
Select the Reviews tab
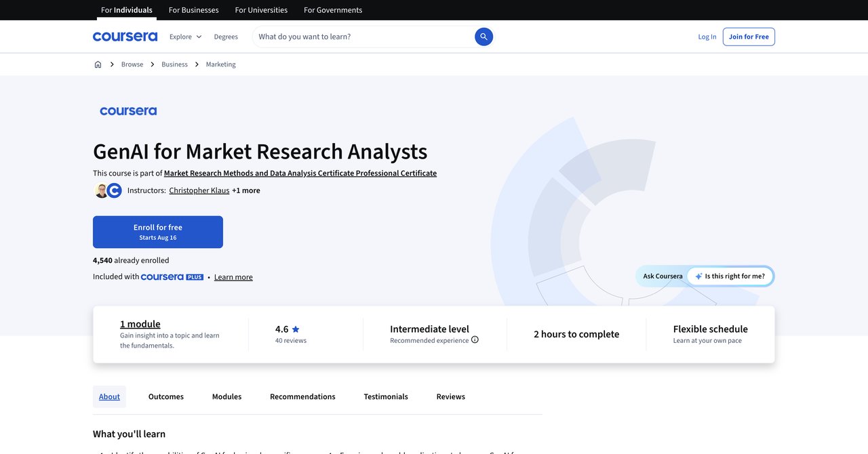tap(451, 397)
